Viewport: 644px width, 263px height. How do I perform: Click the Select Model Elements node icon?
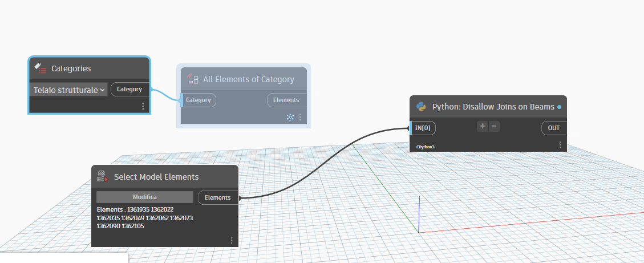click(x=103, y=176)
